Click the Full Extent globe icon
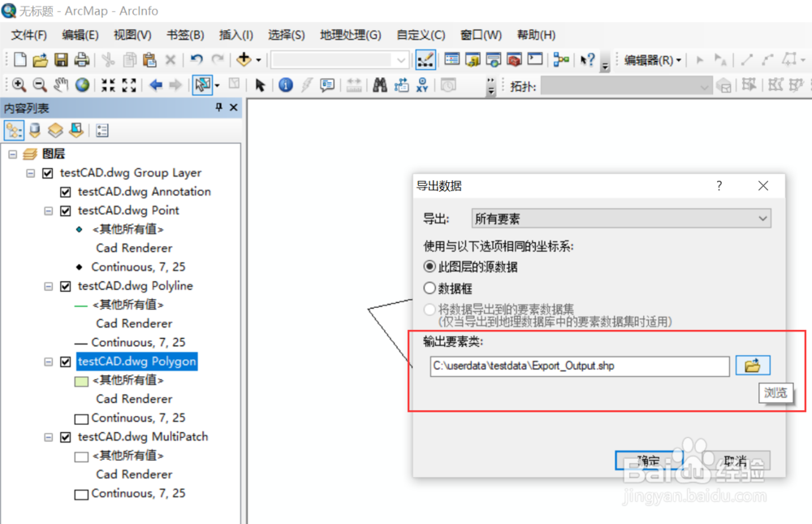The width and height of the screenshot is (812, 524). point(82,85)
